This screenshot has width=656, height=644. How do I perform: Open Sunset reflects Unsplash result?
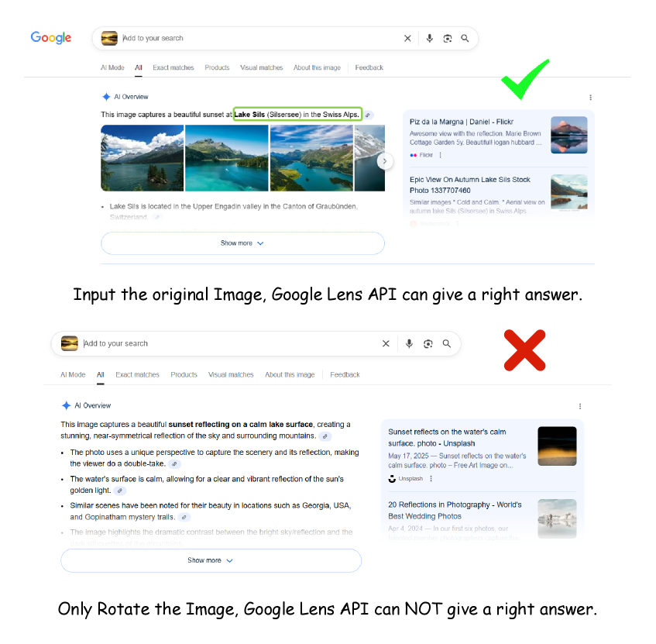pyautogui.click(x=447, y=438)
